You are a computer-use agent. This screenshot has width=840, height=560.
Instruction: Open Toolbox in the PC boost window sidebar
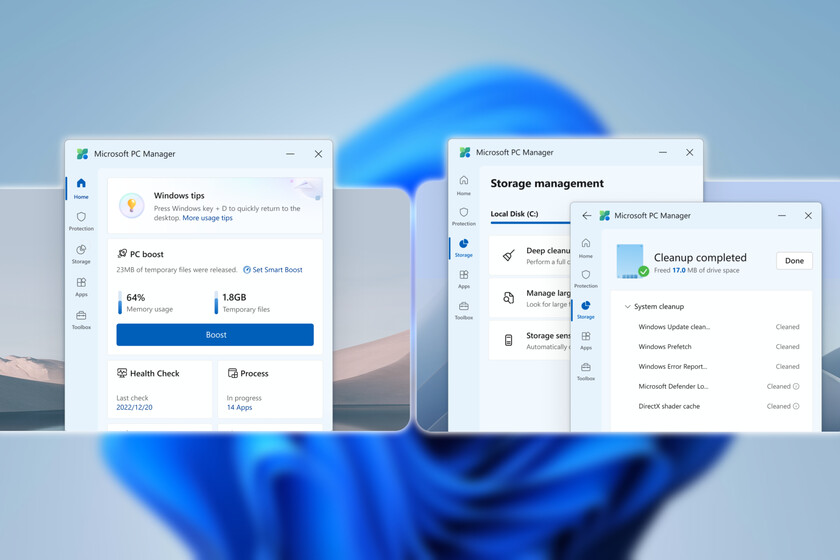pos(81,319)
